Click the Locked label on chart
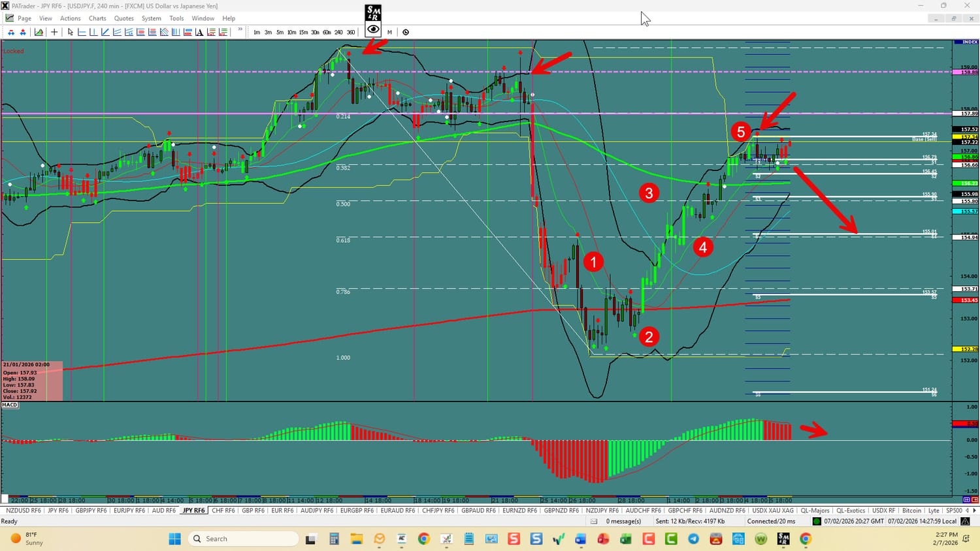 [x=13, y=51]
